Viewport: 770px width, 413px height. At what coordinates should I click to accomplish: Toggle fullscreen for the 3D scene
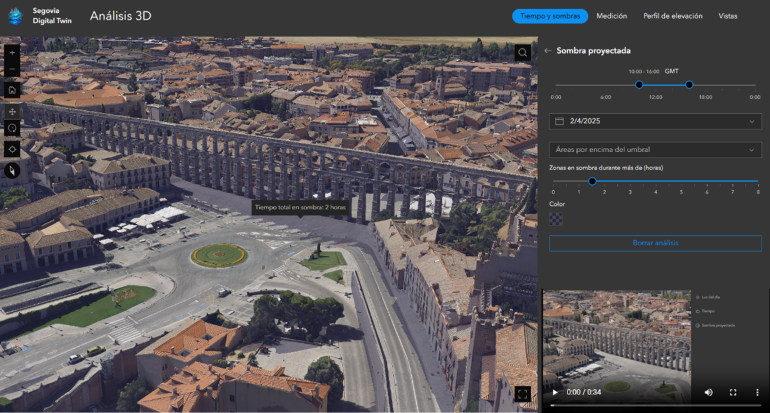point(523,394)
